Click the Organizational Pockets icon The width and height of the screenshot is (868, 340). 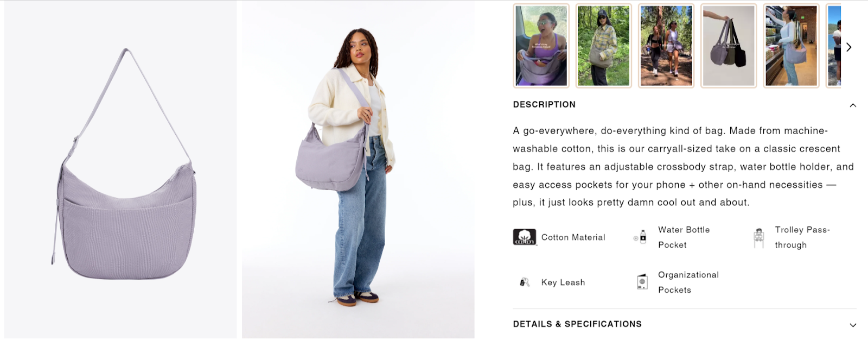tap(642, 282)
